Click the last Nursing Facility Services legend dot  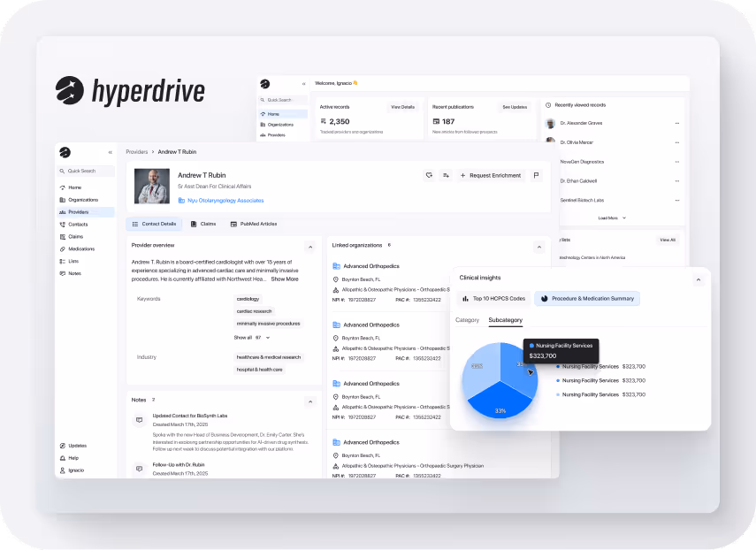coord(558,394)
